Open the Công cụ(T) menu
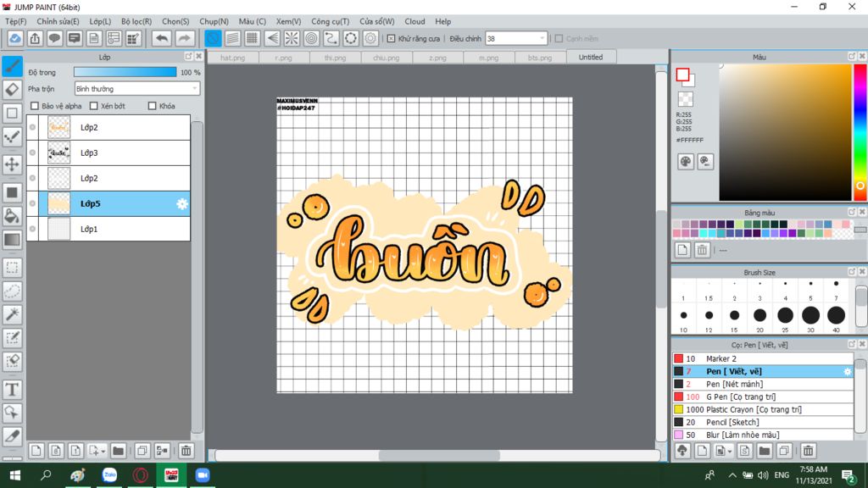The width and height of the screenshot is (868, 488). (x=330, y=21)
